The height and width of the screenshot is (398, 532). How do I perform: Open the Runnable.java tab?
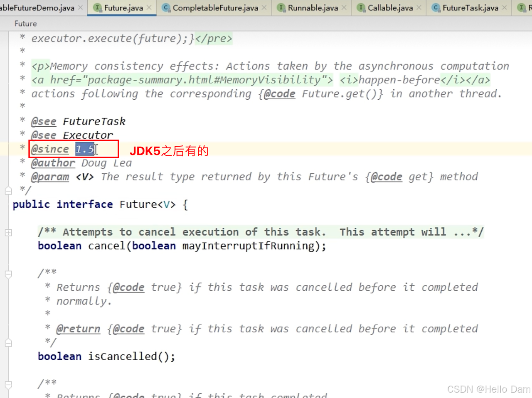311,8
